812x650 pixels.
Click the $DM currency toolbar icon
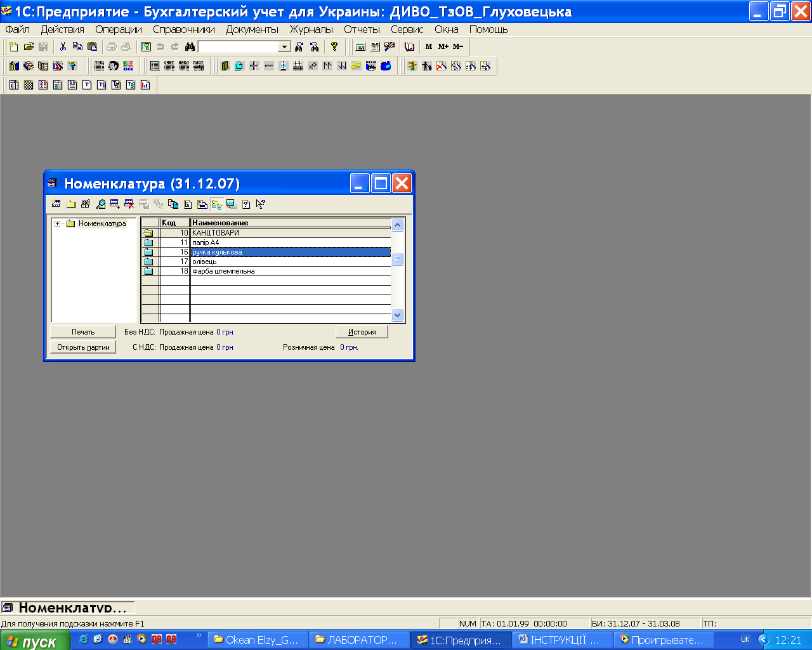coord(128,65)
